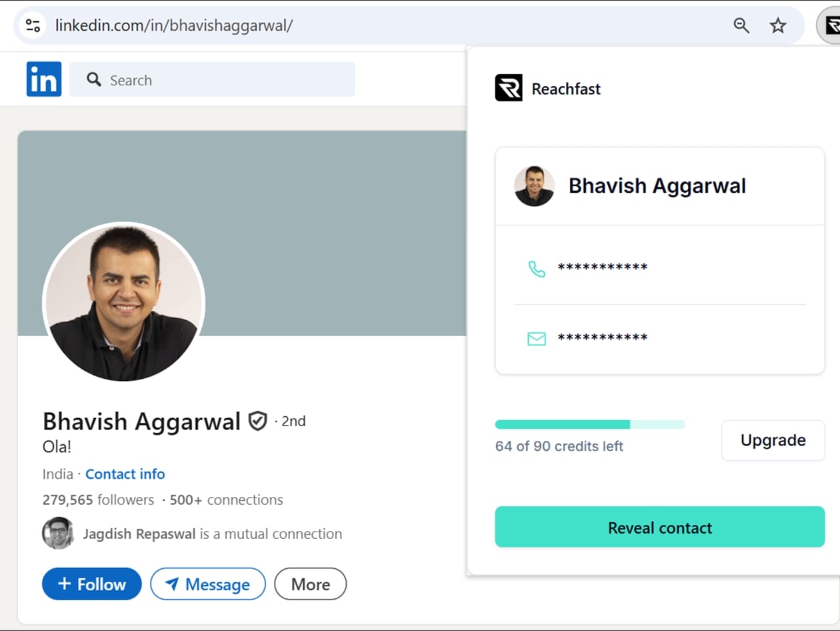Bookmark this page with the star icon
Image resolution: width=840 pixels, height=631 pixels.
pyautogui.click(x=778, y=26)
